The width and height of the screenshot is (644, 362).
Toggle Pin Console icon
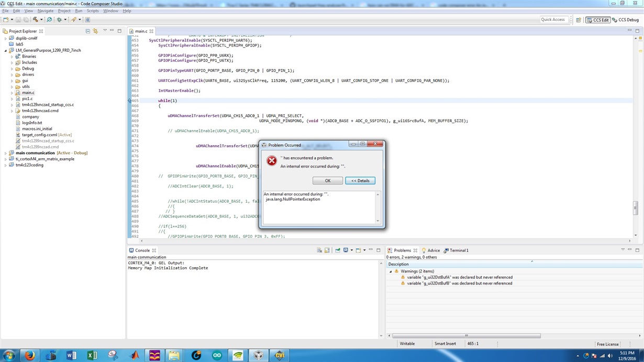click(x=338, y=250)
